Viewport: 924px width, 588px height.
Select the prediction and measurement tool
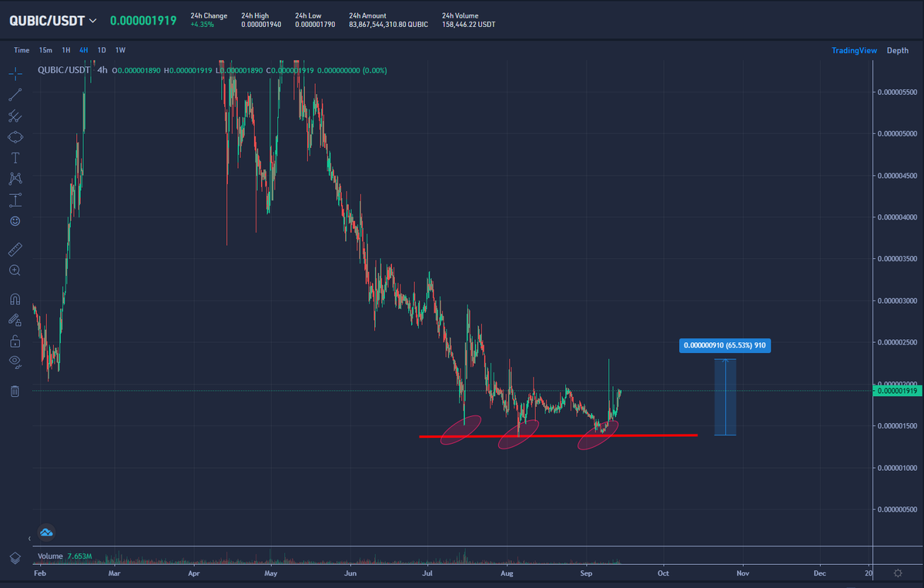pos(15,200)
